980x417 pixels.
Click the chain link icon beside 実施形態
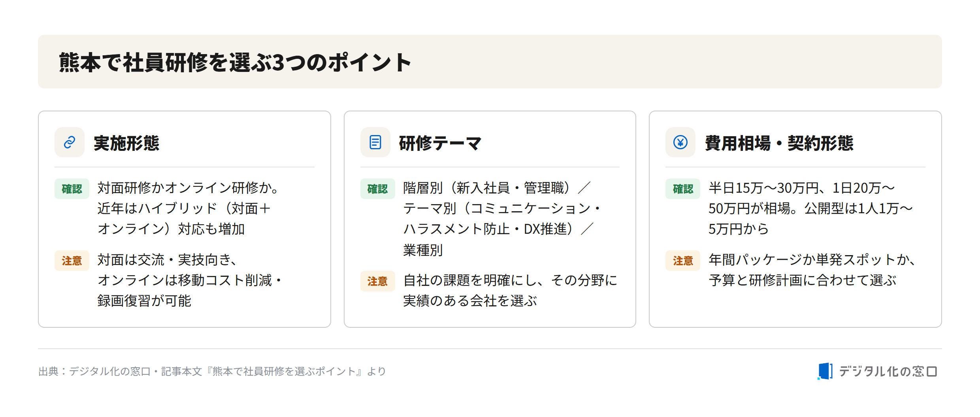coord(70,142)
